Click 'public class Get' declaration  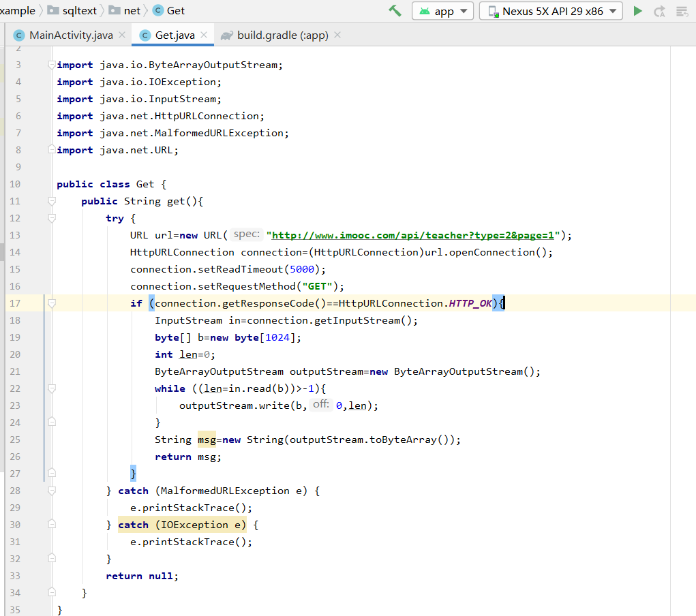[105, 184]
